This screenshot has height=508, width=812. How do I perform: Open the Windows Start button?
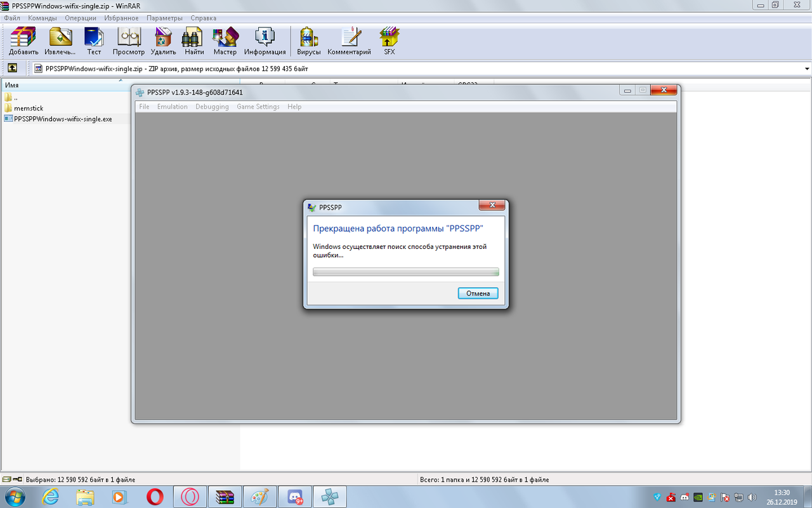click(15, 497)
